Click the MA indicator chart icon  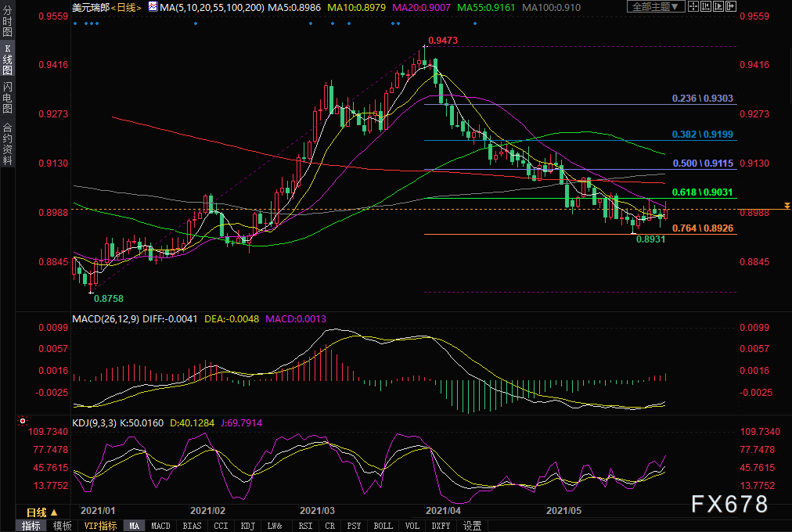(x=153, y=6)
